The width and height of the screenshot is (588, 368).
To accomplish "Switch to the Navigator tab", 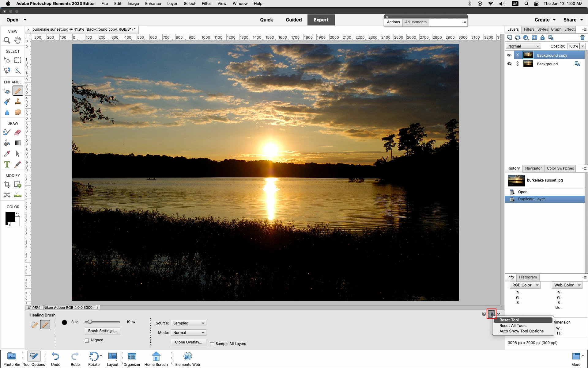I will point(533,168).
